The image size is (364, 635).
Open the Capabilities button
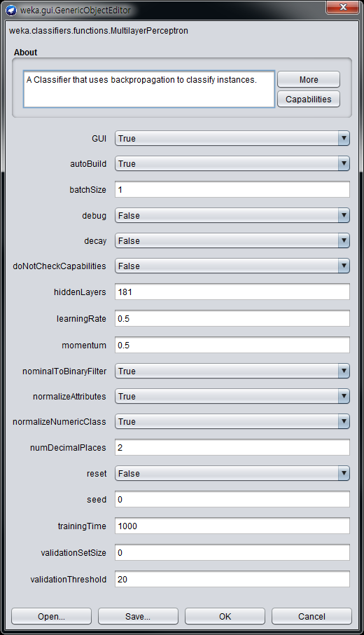pyautogui.click(x=309, y=100)
